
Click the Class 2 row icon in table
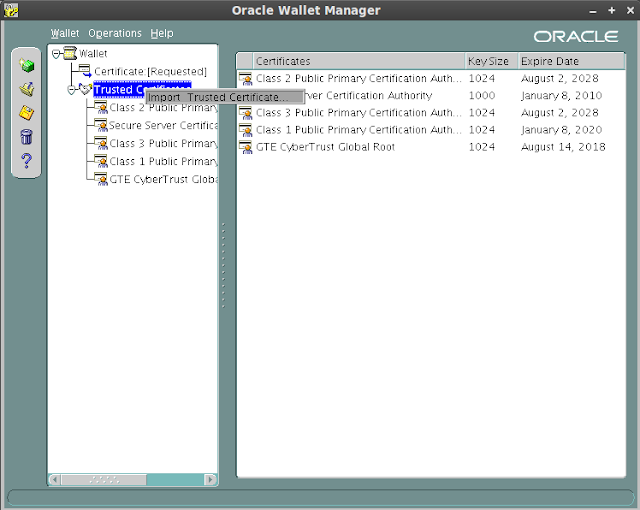coord(246,78)
